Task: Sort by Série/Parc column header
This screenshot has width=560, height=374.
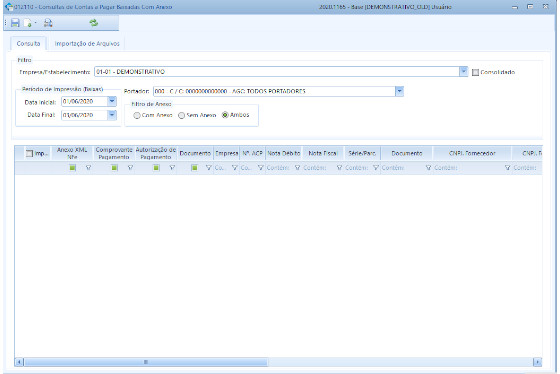Action: (362, 153)
